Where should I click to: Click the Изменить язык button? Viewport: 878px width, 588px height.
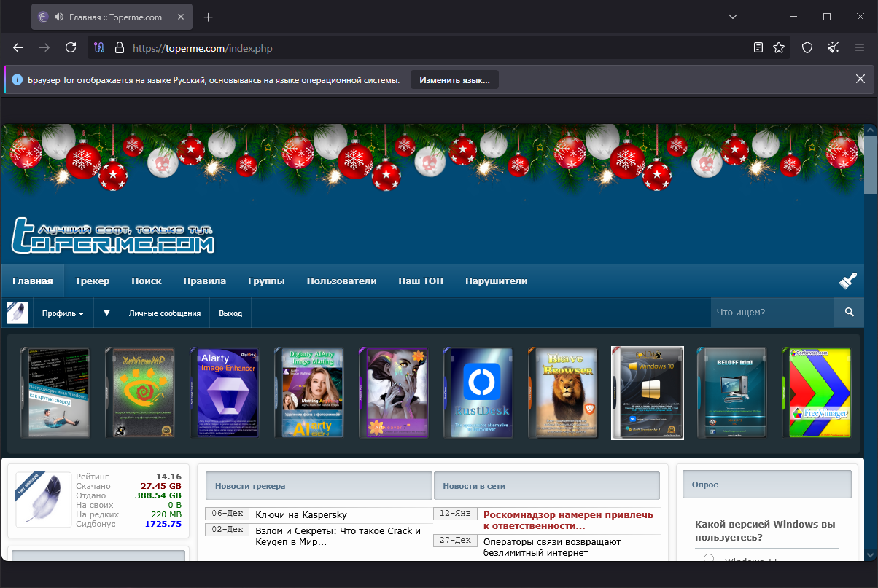[x=454, y=79]
